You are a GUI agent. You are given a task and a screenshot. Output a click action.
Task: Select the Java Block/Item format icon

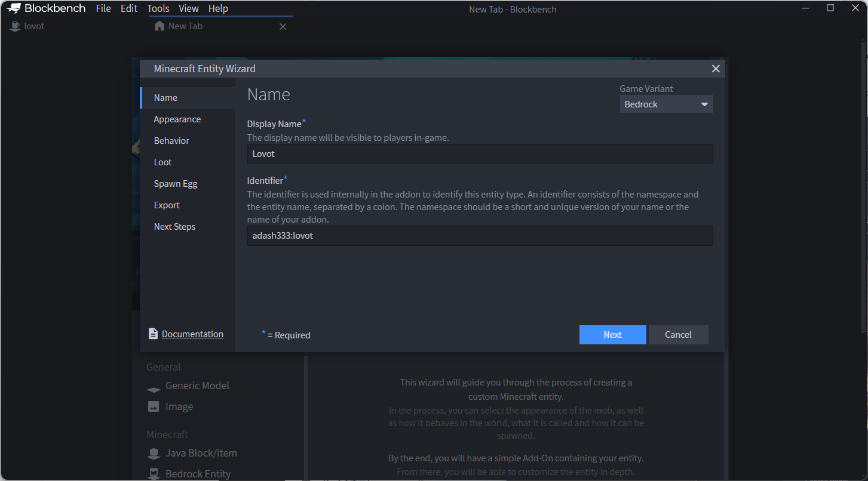coord(154,454)
